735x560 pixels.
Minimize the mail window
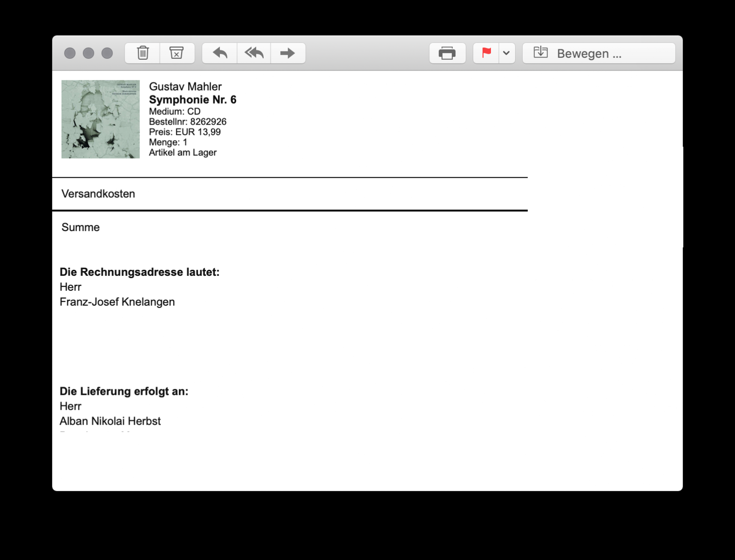89,53
